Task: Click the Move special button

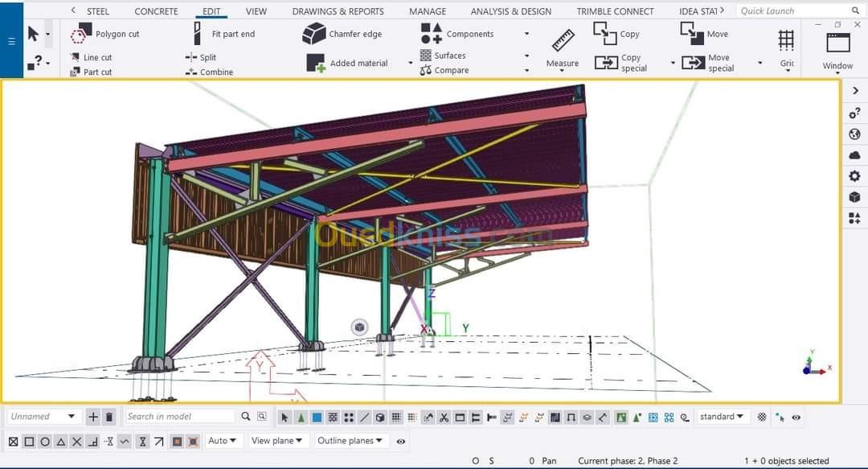Action: [708, 63]
